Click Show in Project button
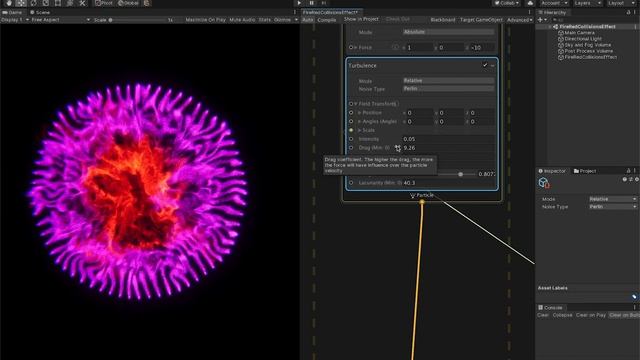 click(x=361, y=19)
